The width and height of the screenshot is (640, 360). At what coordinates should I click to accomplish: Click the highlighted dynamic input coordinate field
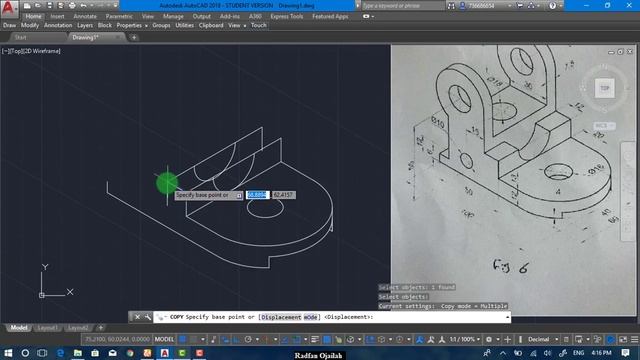(258, 195)
